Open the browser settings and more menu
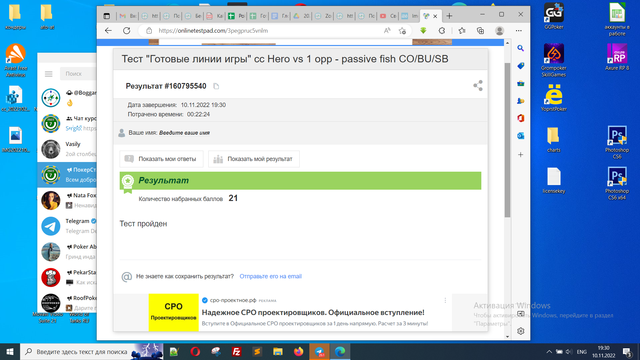This screenshot has height=360, width=640. [519, 31]
